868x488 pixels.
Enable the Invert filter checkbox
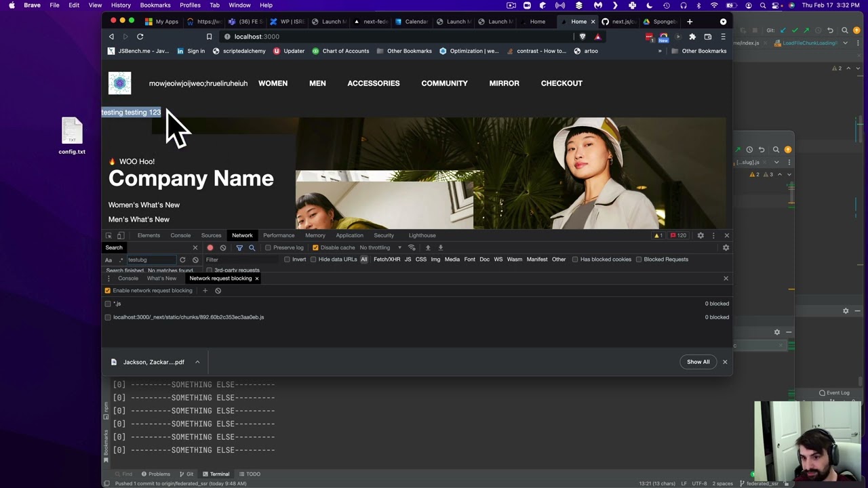(x=287, y=260)
